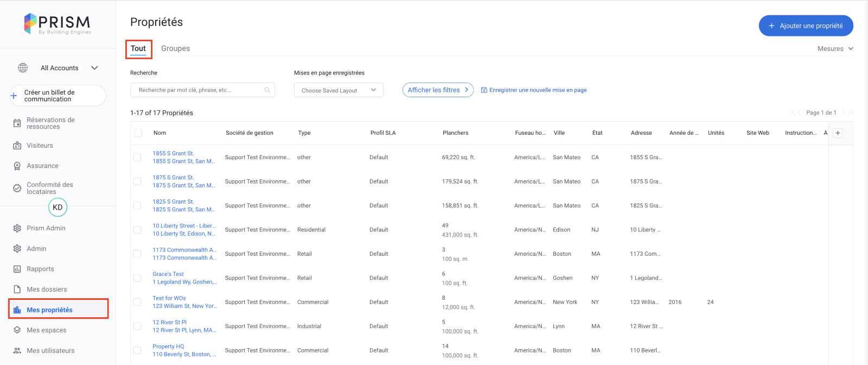Image resolution: width=868 pixels, height=365 pixels.
Task: Click the Ajouter une propriété button
Action: [x=806, y=26]
